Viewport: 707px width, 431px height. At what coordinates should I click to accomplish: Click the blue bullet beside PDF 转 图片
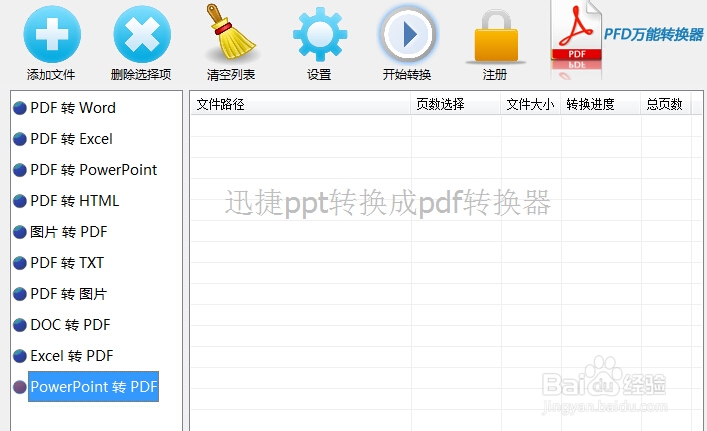(20, 294)
